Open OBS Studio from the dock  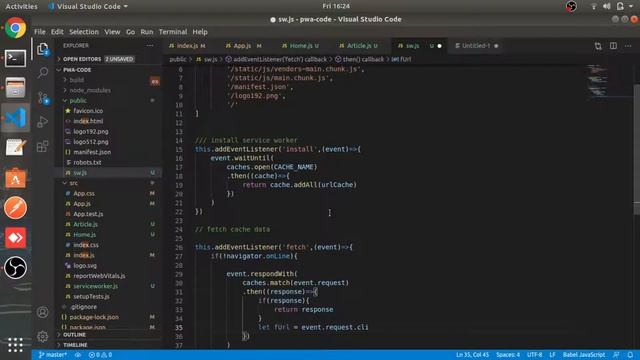16,268
